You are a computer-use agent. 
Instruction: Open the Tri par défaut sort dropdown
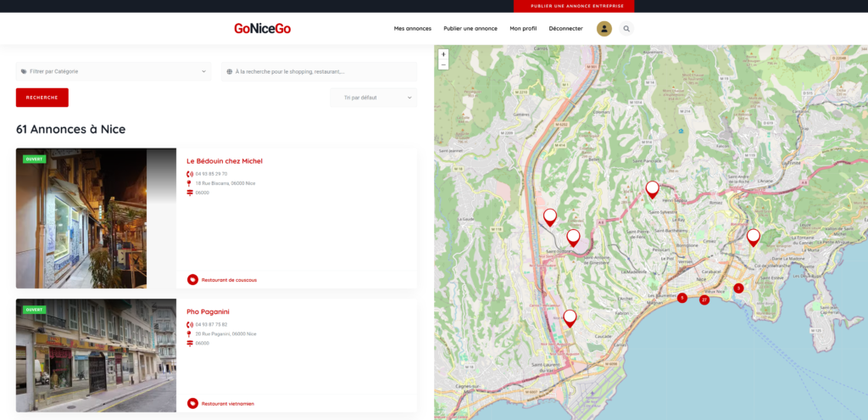click(x=373, y=98)
